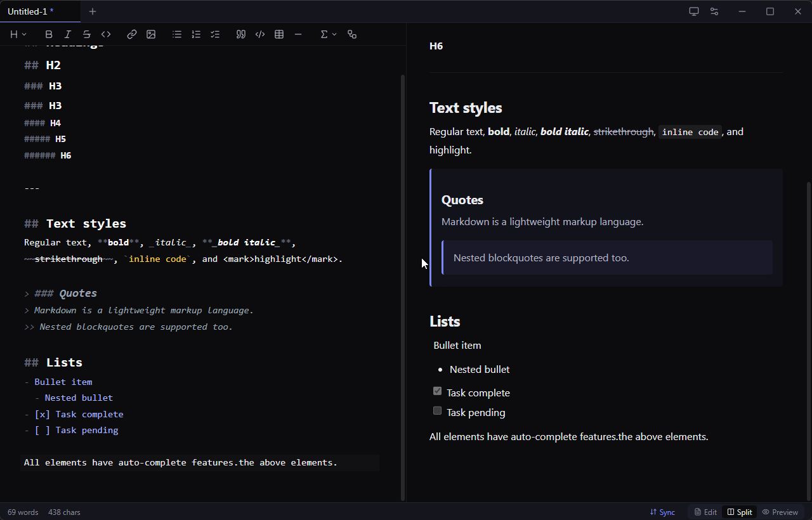The width and height of the screenshot is (812, 520).
Task: Click the 'Lists' heading in preview
Action: coord(445,322)
